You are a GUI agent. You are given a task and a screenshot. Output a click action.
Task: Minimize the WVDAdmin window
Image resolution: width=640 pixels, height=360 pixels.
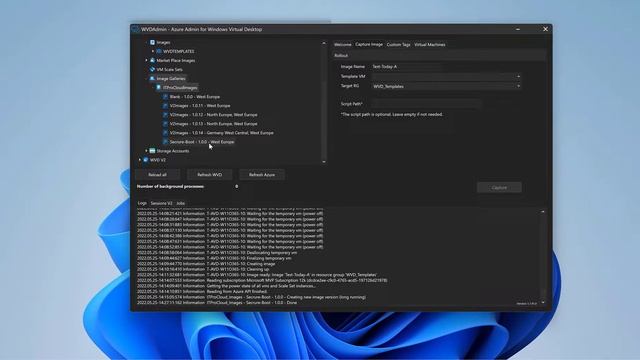(x=518, y=29)
